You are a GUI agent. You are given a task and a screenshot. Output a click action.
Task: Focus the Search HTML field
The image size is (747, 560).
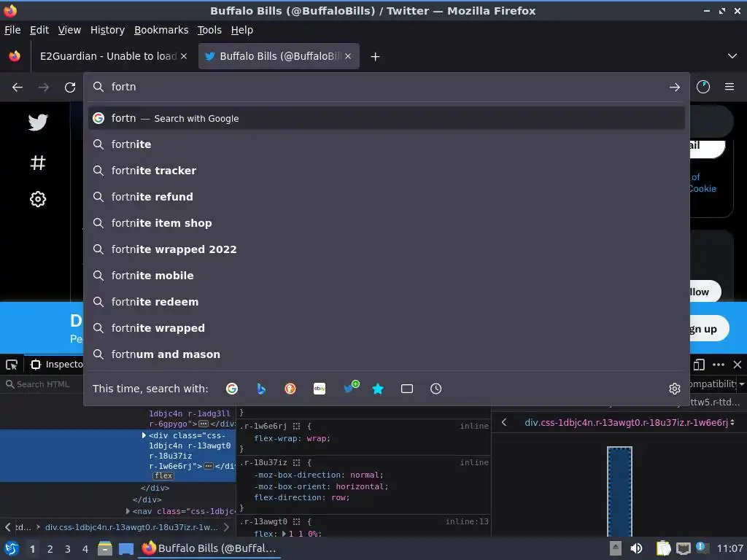[42, 384]
